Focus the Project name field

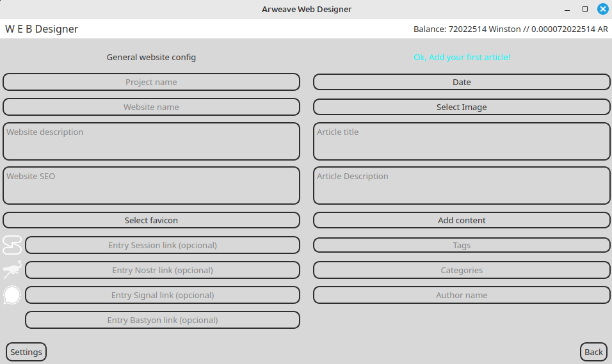(152, 82)
